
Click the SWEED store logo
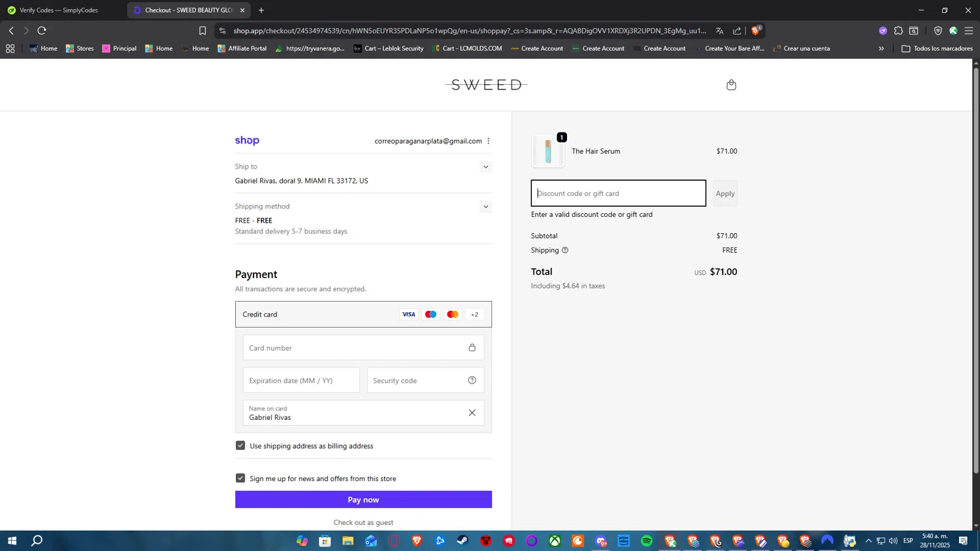(486, 85)
